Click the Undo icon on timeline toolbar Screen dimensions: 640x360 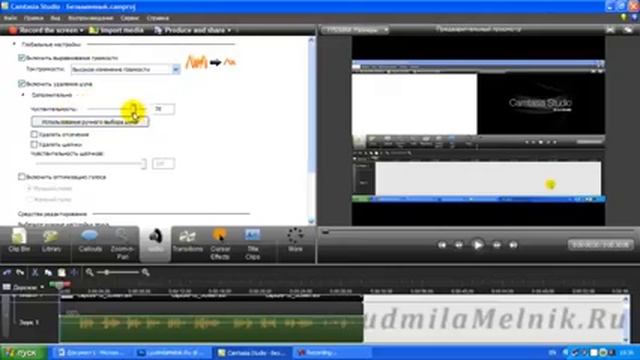(x=7, y=272)
